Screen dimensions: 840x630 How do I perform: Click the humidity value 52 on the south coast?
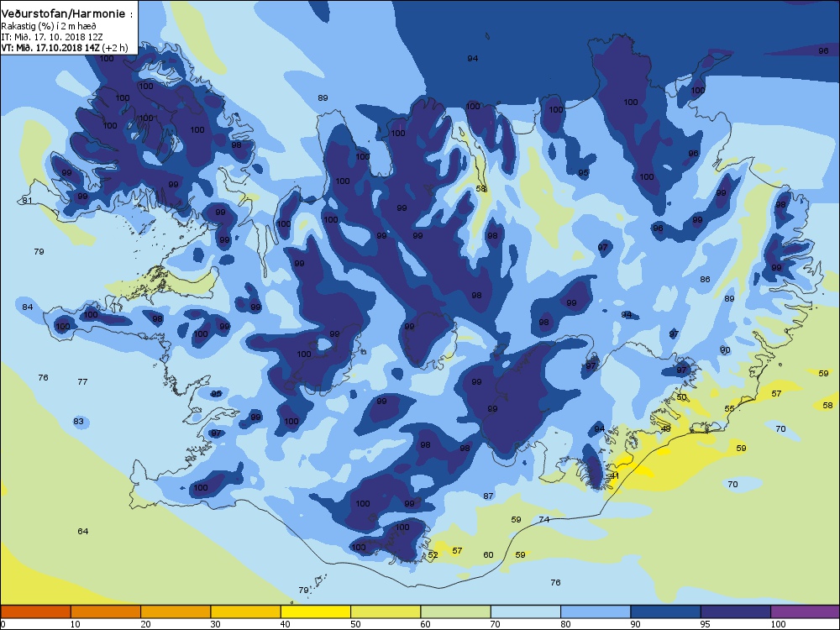[x=433, y=555]
